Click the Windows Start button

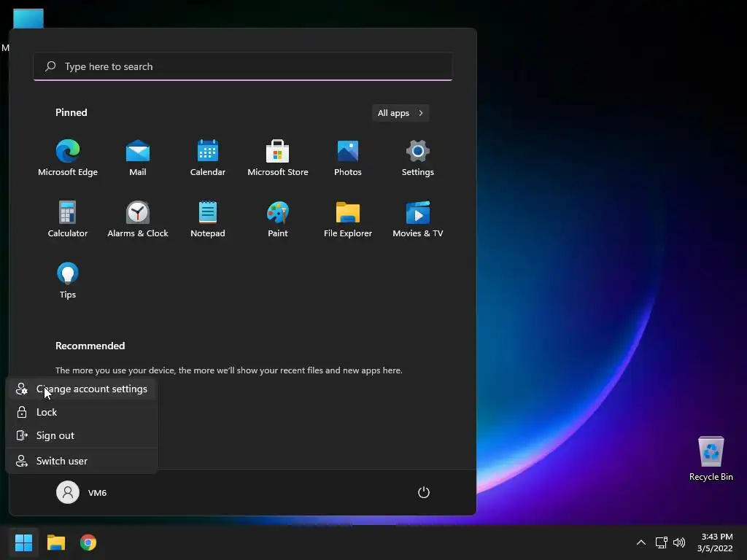[x=23, y=542]
